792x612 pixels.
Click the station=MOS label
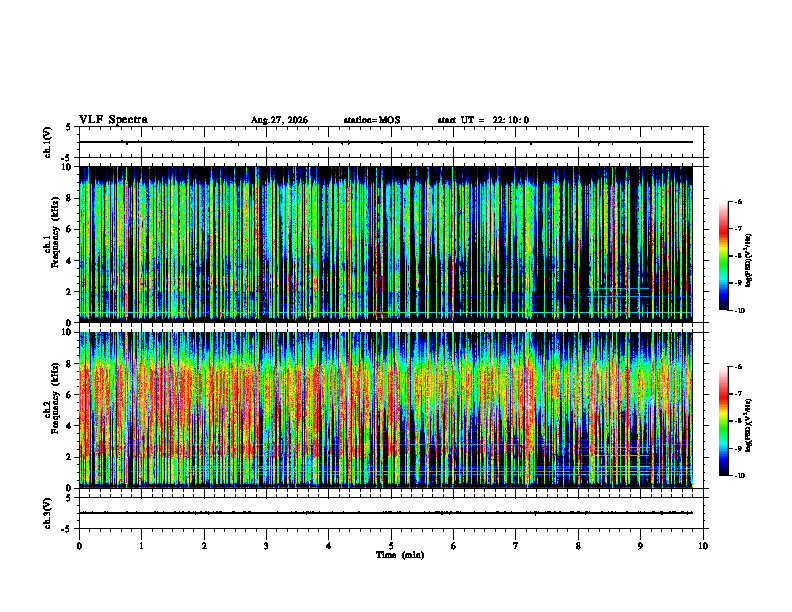[x=372, y=120]
